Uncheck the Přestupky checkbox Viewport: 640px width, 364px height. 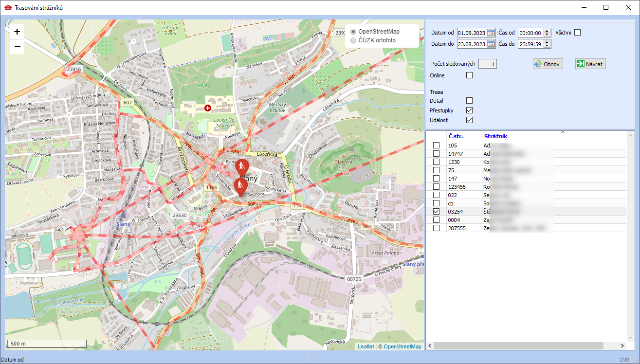pos(470,110)
